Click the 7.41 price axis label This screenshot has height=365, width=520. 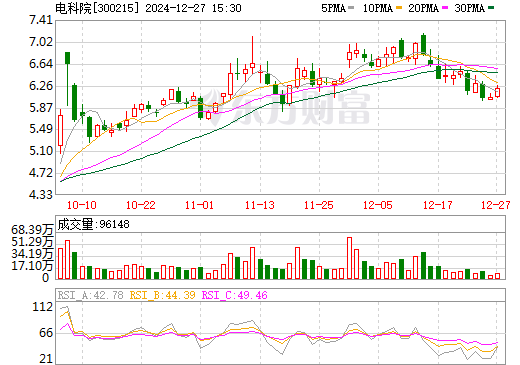41,20
